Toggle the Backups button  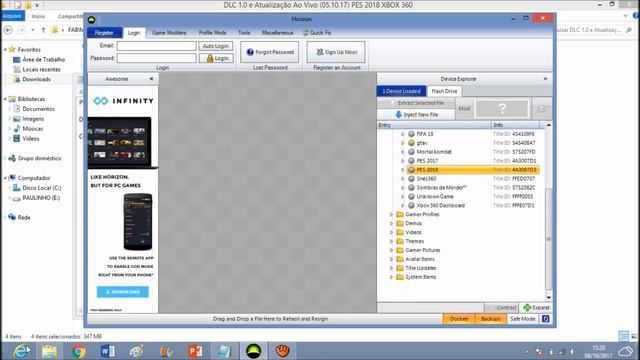(x=491, y=319)
